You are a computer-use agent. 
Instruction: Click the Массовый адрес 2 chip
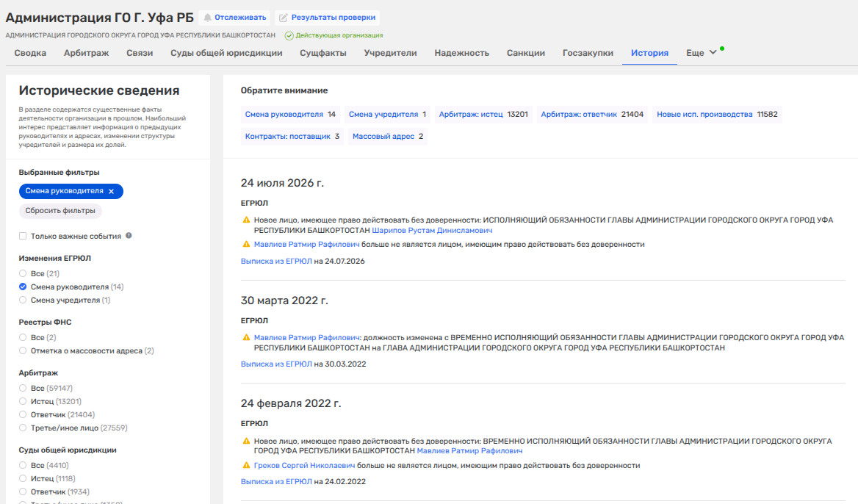click(x=387, y=136)
